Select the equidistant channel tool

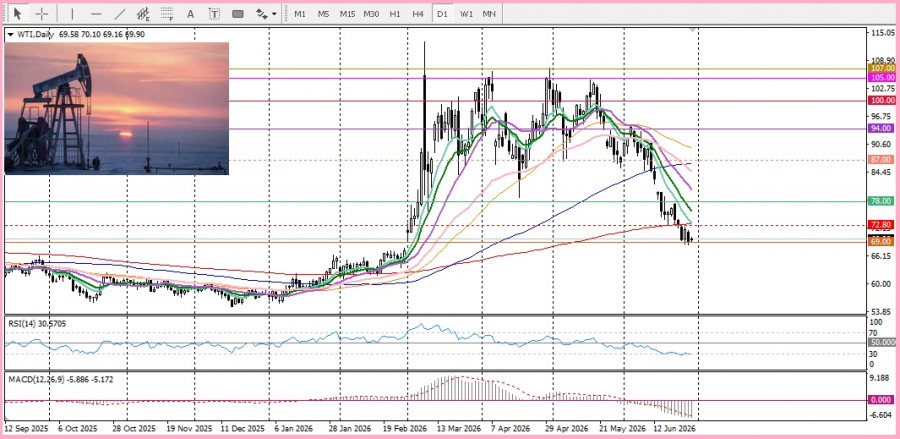[x=143, y=13]
